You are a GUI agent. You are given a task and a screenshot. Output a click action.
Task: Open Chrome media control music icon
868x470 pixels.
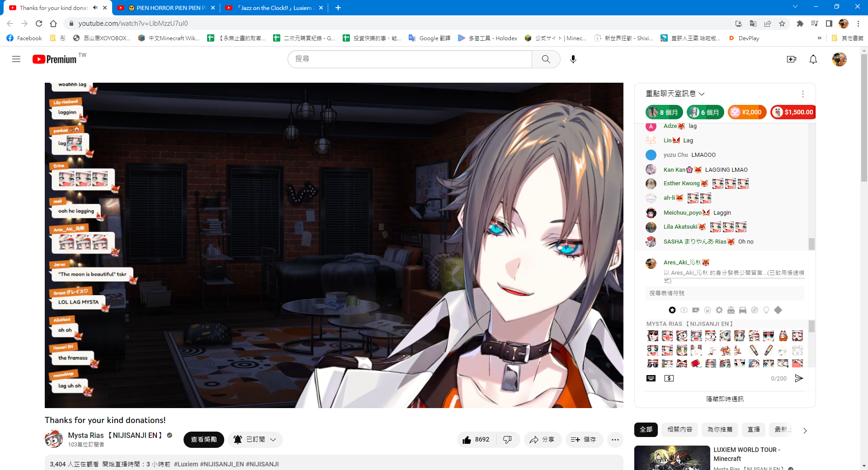(x=815, y=23)
